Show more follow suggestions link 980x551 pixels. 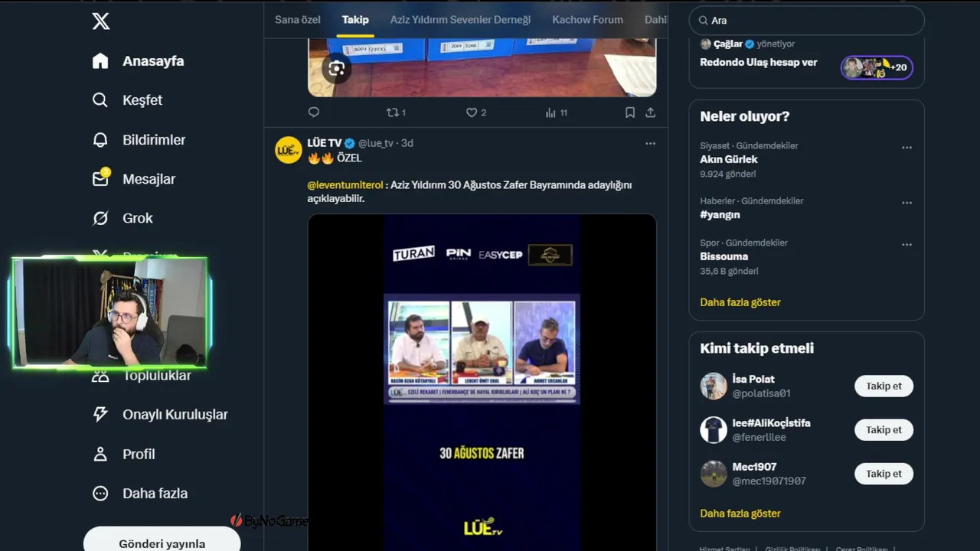coord(740,514)
